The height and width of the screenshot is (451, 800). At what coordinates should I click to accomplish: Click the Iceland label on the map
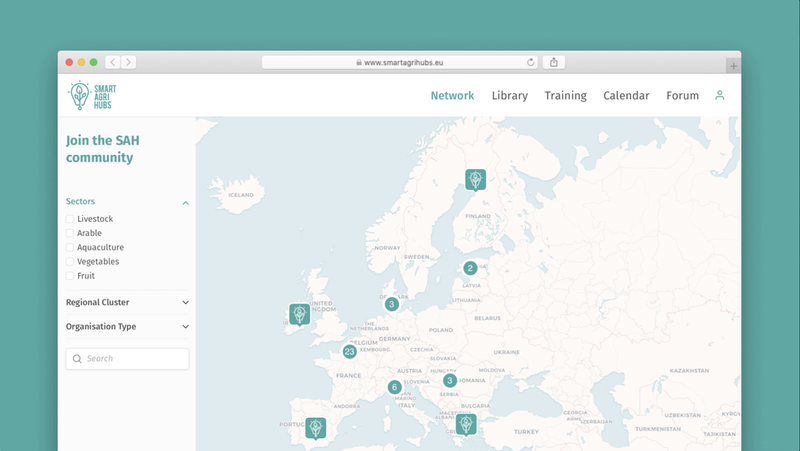coord(241,195)
